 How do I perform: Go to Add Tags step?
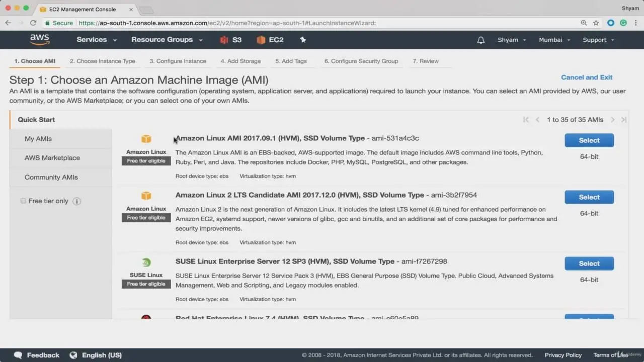(291, 61)
